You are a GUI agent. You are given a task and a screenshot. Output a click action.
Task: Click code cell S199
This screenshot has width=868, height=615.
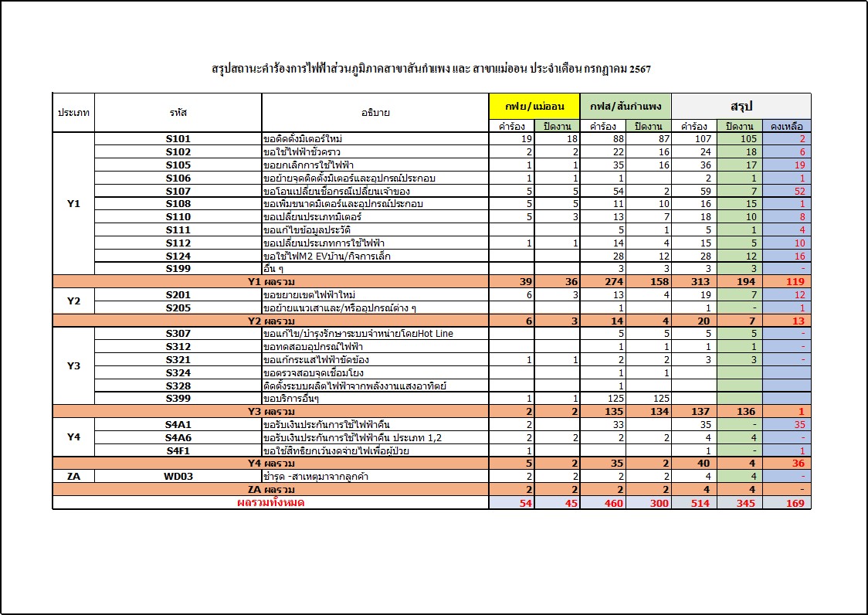coord(178,268)
